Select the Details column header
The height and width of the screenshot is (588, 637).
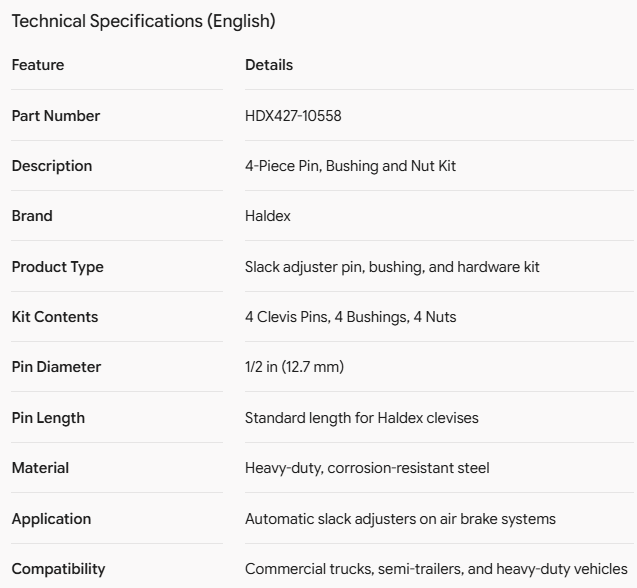(x=269, y=65)
